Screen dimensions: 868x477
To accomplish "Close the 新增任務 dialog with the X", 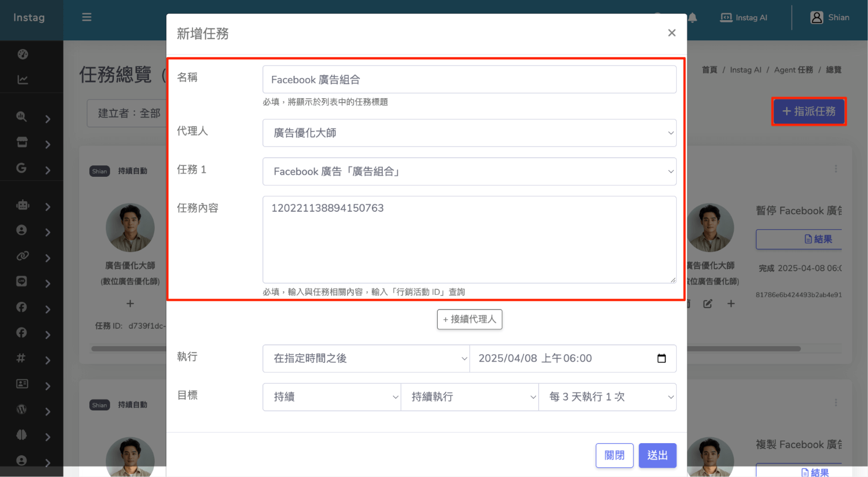I will [x=672, y=33].
